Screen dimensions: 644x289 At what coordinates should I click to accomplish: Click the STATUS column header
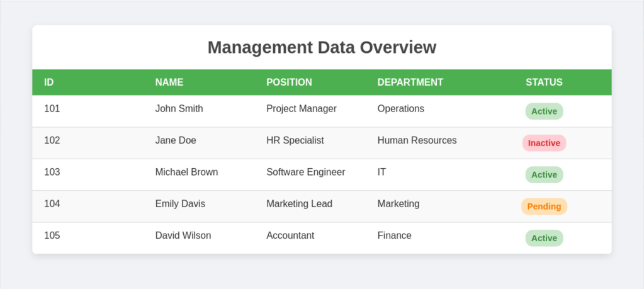pyautogui.click(x=544, y=82)
